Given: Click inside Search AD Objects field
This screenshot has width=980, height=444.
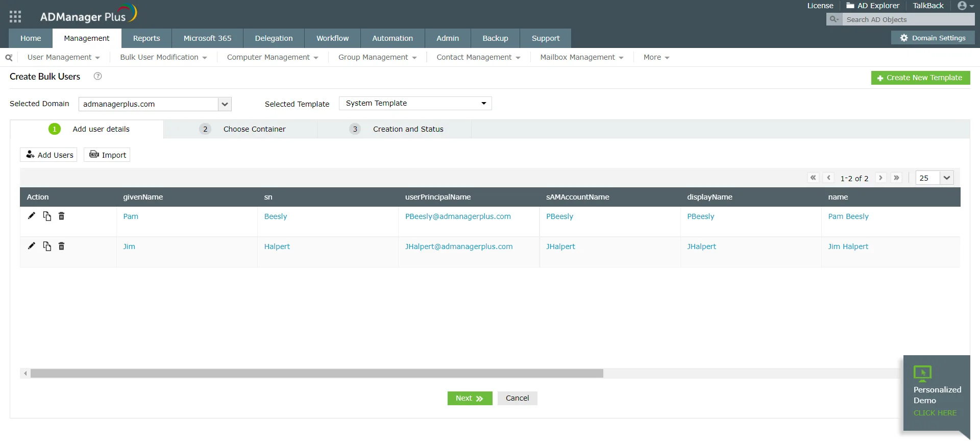Looking at the screenshot, I should pos(908,19).
